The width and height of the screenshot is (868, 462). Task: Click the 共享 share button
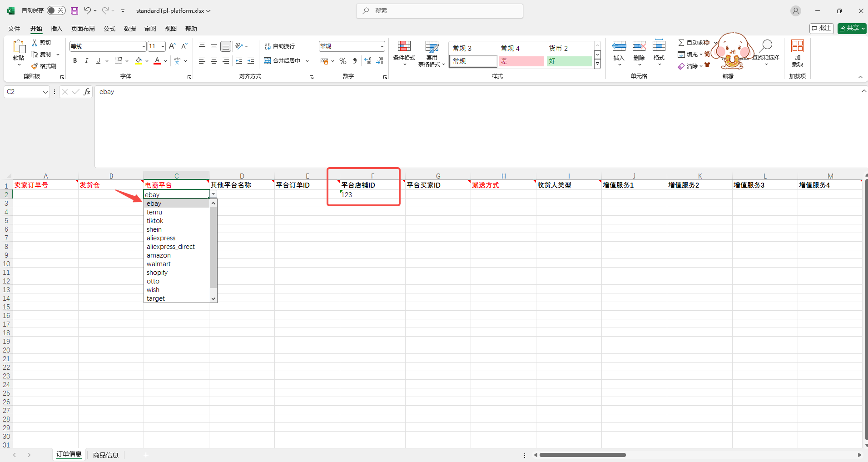coord(852,28)
